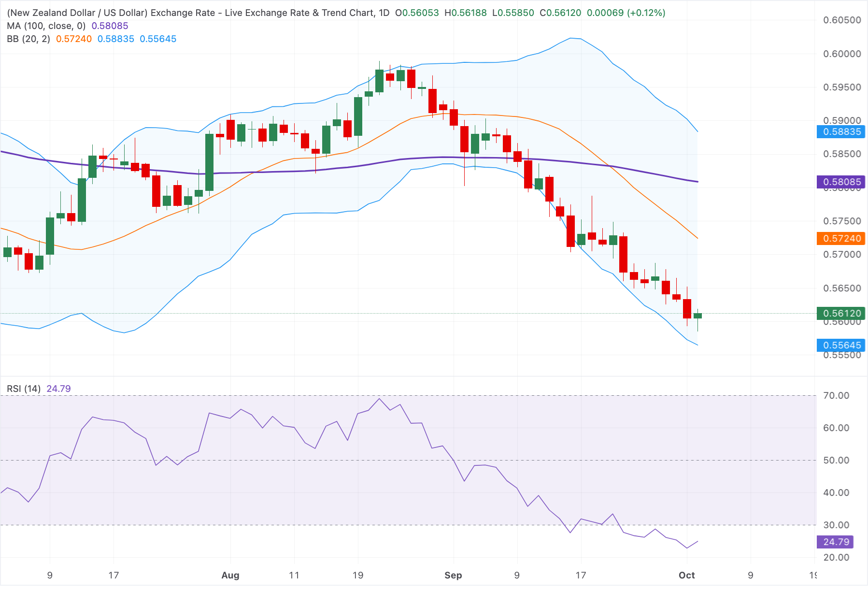Image resolution: width=868 pixels, height=591 pixels.
Task: Click the 30.00 RSI axis label
Action: [836, 525]
